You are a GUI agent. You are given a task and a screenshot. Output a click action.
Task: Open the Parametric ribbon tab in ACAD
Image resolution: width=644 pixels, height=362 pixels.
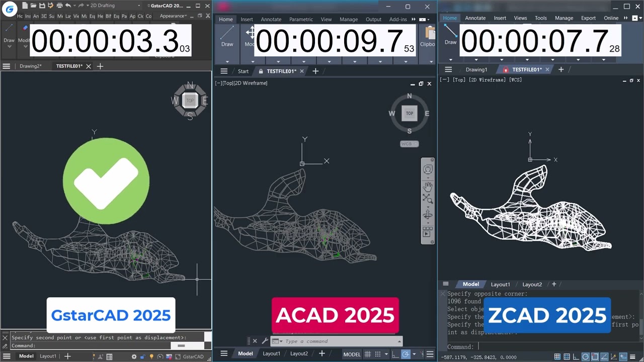coord(301,19)
